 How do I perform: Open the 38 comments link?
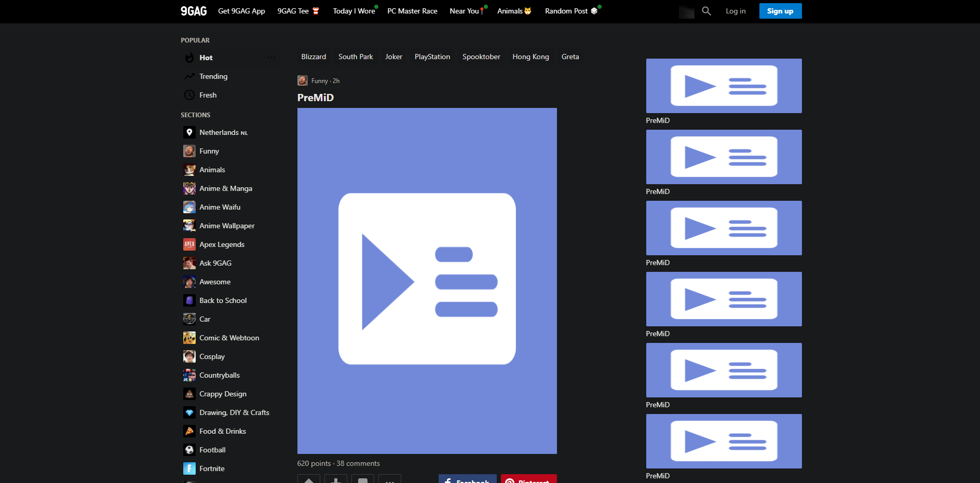(x=358, y=463)
